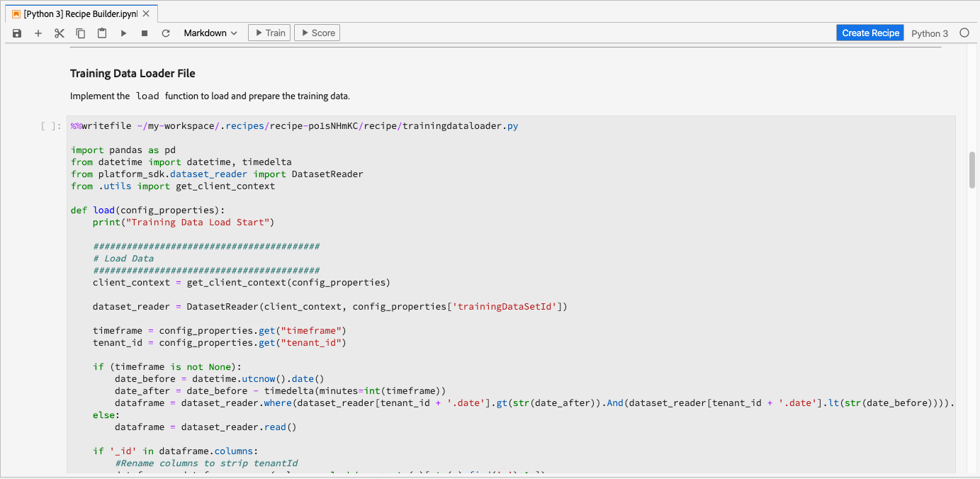Save the notebook with the disk icon
The image size is (980, 479).
[x=17, y=33]
